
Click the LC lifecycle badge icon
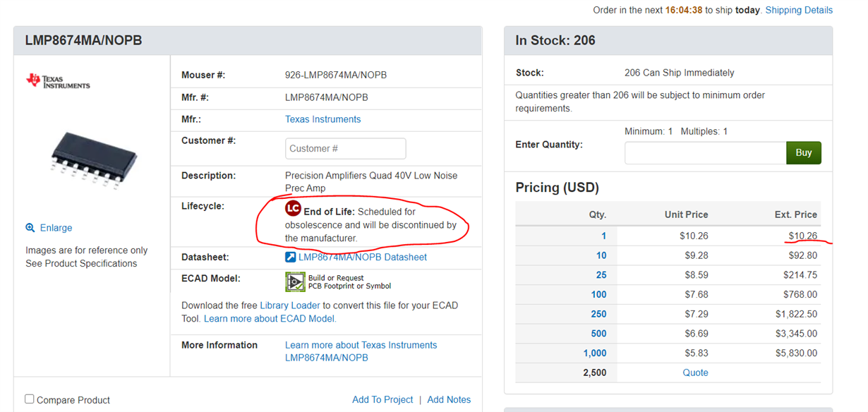(293, 209)
